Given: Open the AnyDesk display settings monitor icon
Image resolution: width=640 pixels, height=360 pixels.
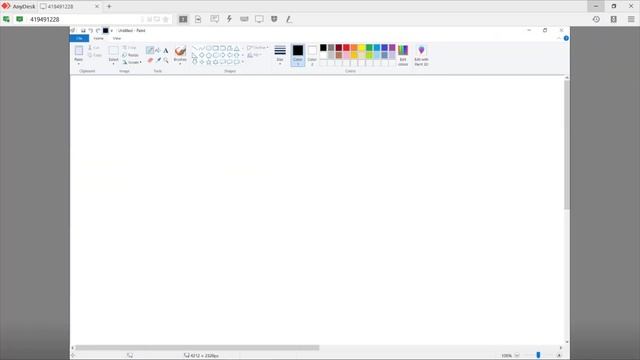Looking at the screenshot, I should click(259, 19).
